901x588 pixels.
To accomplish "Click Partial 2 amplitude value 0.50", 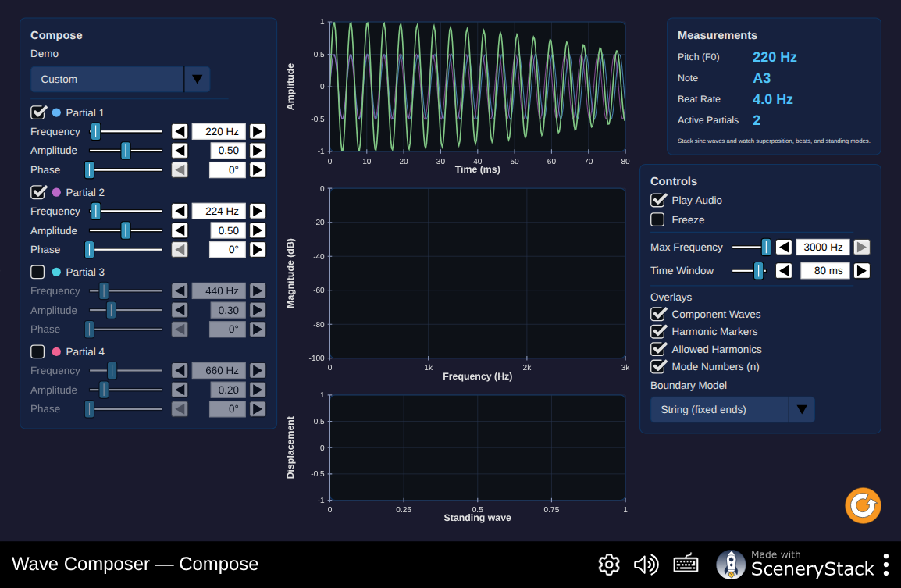I will click(x=227, y=230).
